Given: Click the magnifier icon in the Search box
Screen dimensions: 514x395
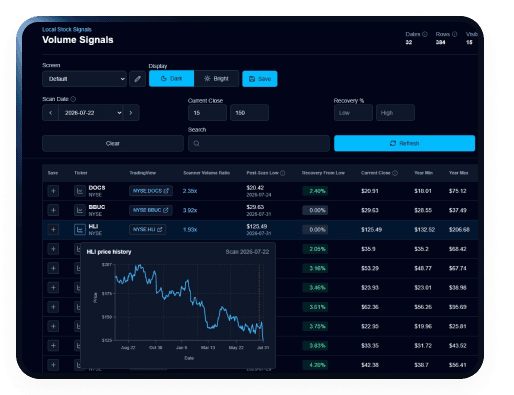Looking at the screenshot, I should (x=196, y=143).
